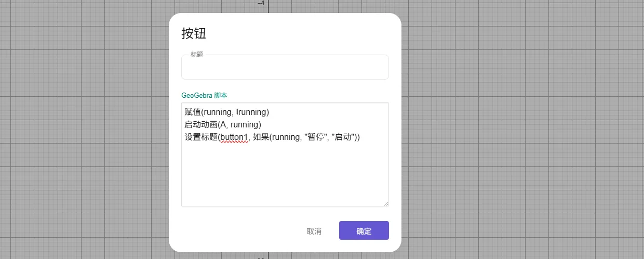
Task: Place cursor in the 赋值(running, !running) line
Action: tap(226, 112)
